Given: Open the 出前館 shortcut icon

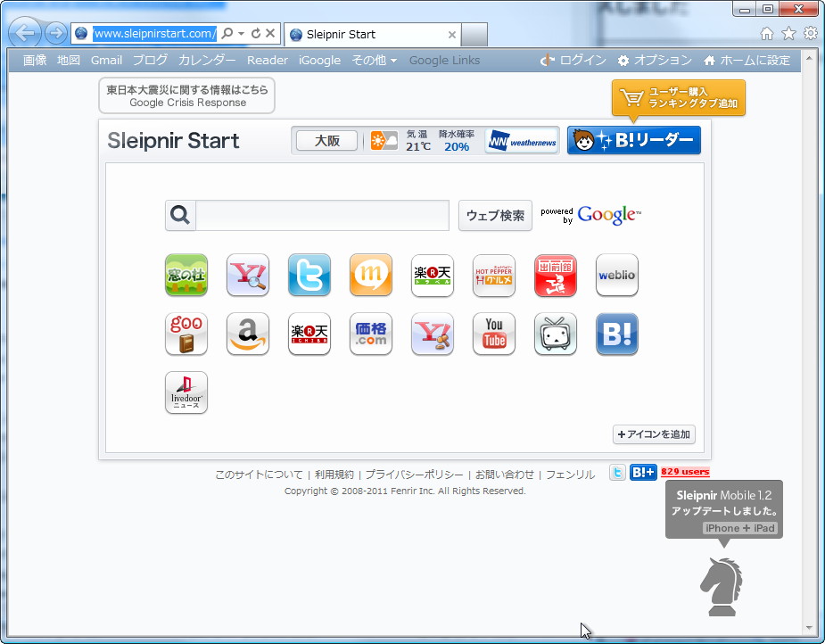Looking at the screenshot, I should (x=555, y=275).
